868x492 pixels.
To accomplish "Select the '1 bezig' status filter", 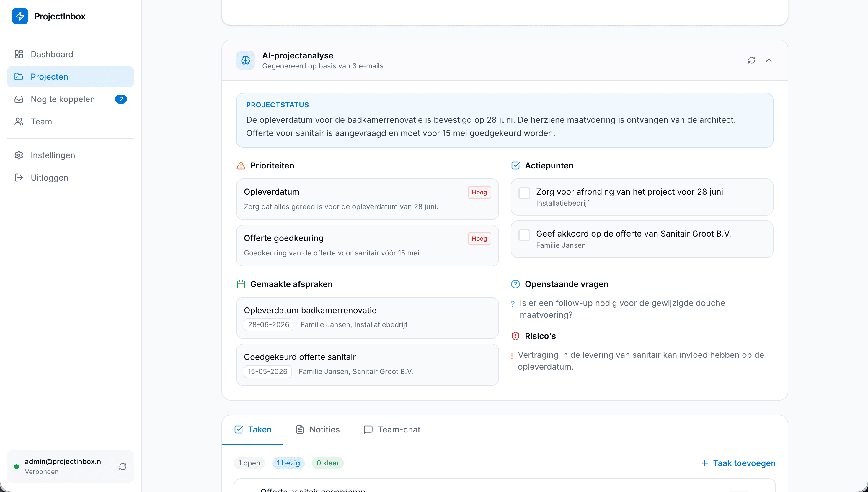I will click(288, 463).
